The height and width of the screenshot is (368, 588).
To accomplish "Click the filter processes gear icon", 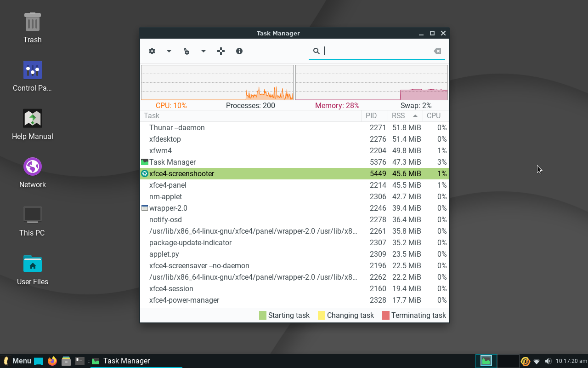I will (187, 51).
